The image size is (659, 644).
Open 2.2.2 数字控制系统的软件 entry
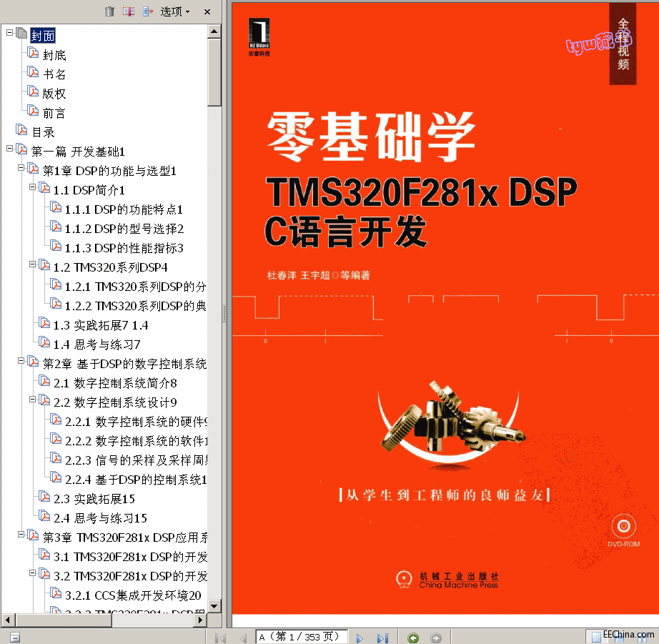tap(136, 441)
